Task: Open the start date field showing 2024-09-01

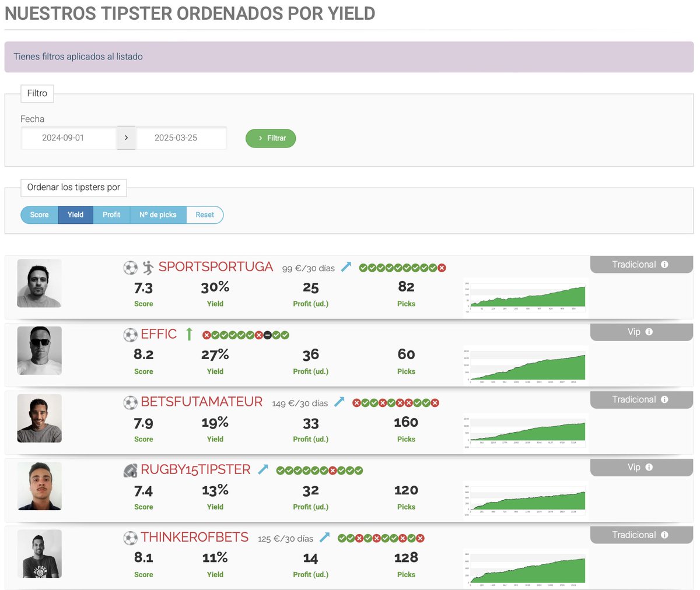Action: [x=68, y=138]
